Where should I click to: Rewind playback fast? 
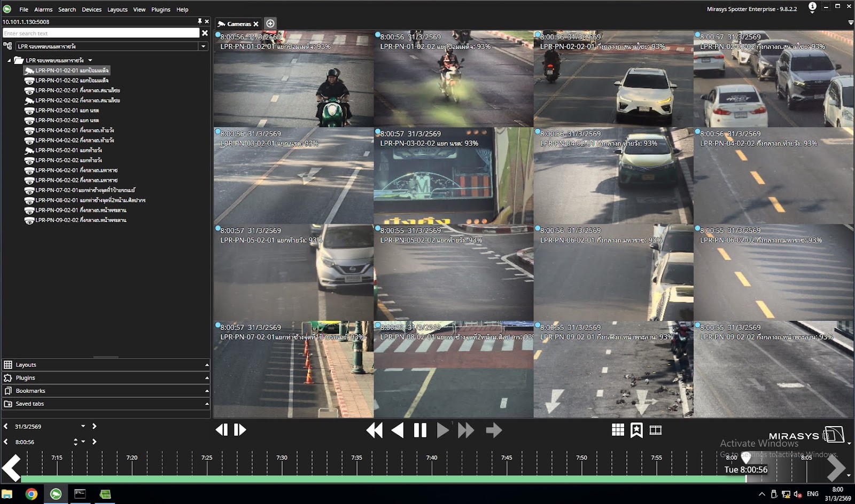click(x=375, y=430)
